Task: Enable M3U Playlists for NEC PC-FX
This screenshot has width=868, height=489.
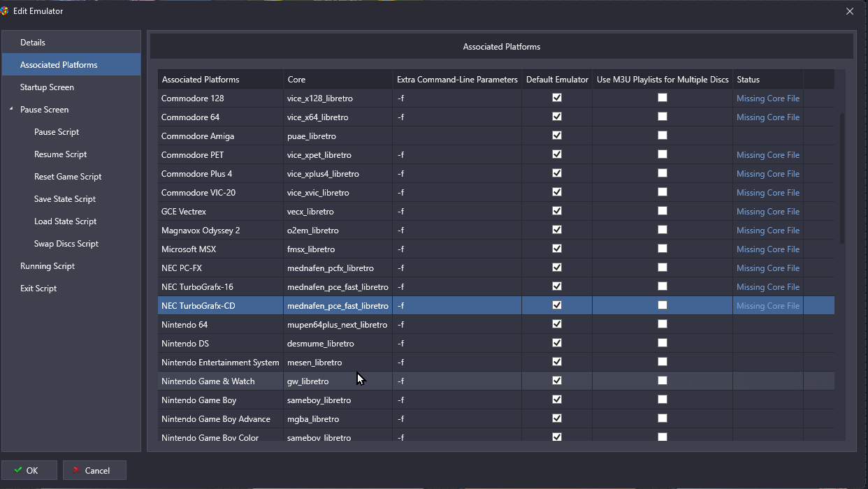Action: click(663, 268)
